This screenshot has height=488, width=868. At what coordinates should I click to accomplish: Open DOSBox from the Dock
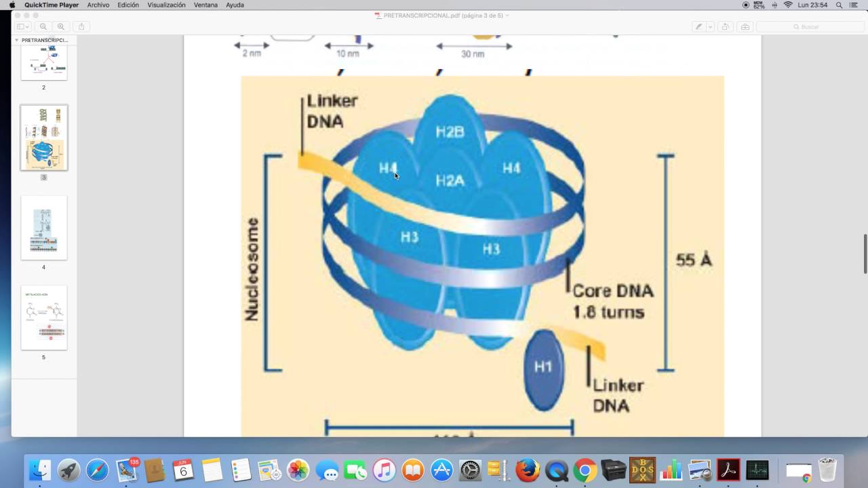coord(642,470)
